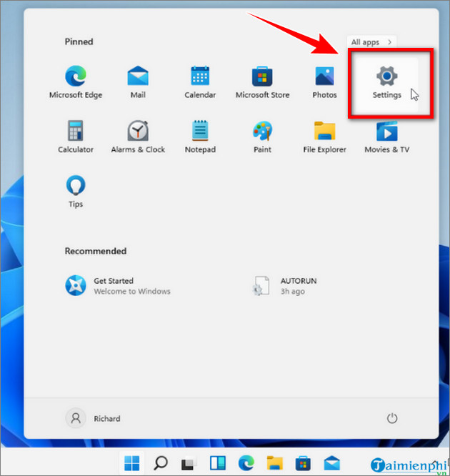This screenshot has width=450, height=476.
Task: Open File Explorer from the taskbar
Action: coord(274,463)
